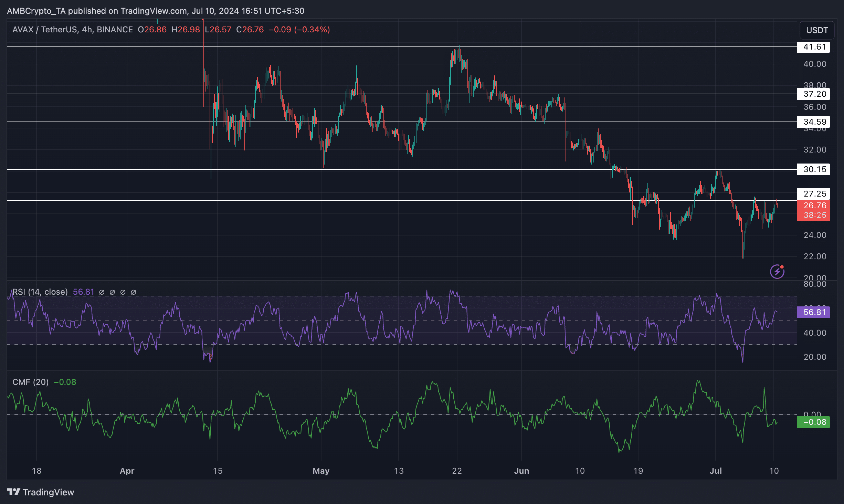Click the RSI (14, close) indicator title
The height and width of the screenshot is (504, 844).
(x=40, y=292)
